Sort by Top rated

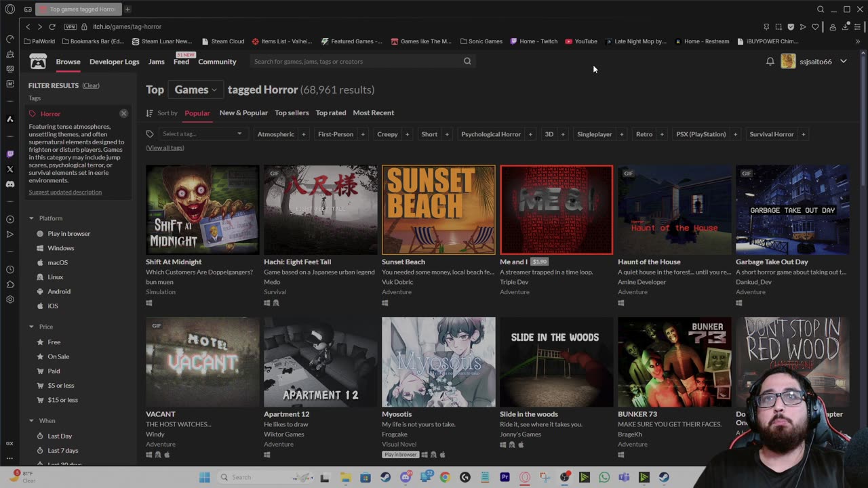[331, 113]
